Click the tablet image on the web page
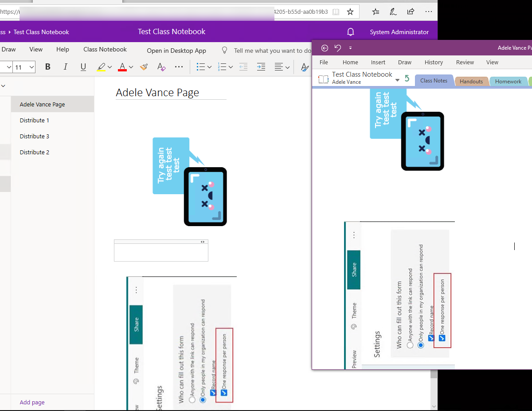The width and height of the screenshot is (532, 411). [x=205, y=196]
